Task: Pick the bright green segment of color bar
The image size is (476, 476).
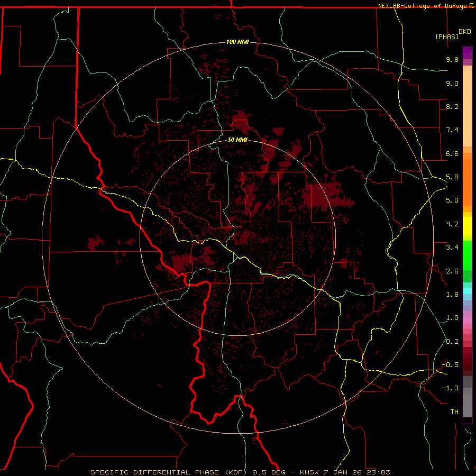Action: (x=467, y=256)
